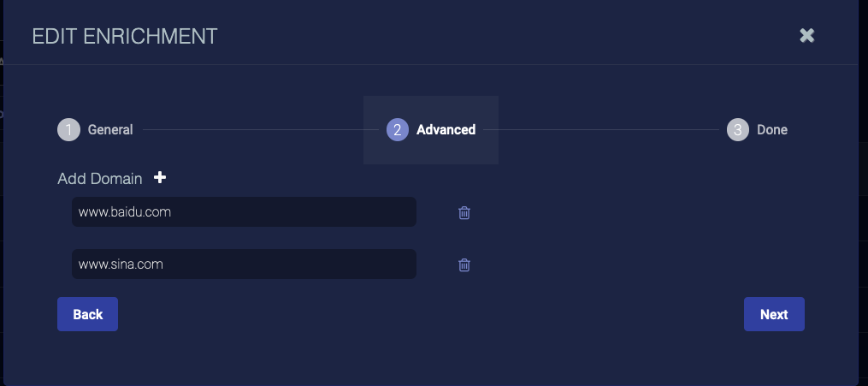Delete the www.baidu.com domain with trash icon
This screenshot has height=386, width=868.
click(x=464, y=213)
